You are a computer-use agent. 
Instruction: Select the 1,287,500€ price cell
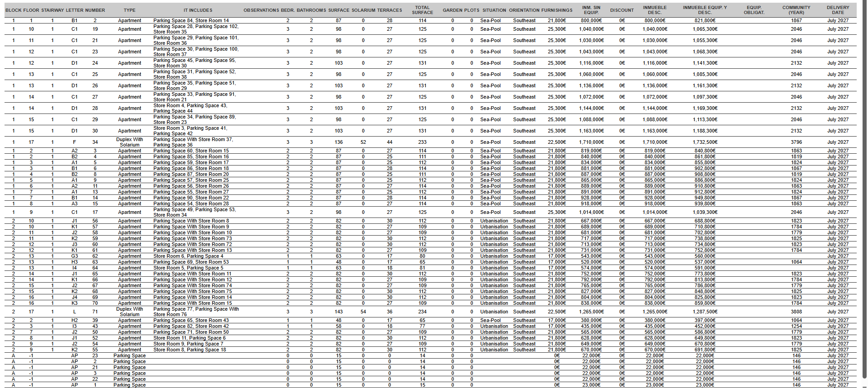pyautogui.click(x=705, y=312)
